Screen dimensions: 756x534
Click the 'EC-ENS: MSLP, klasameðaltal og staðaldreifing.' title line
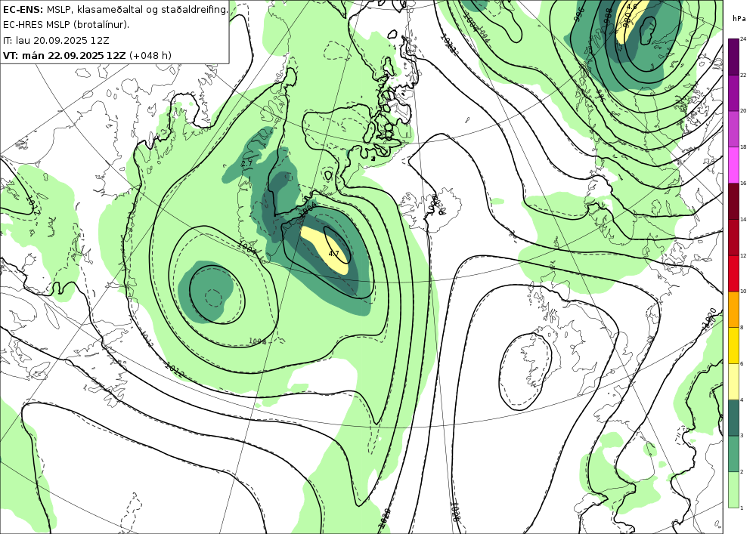[x=115, y=9]
